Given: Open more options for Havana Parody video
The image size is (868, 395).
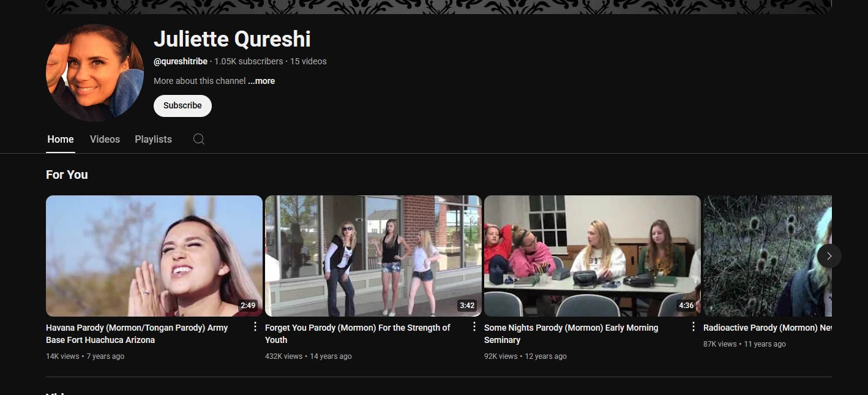Looking at the screenshot, I should pos(255,327).
